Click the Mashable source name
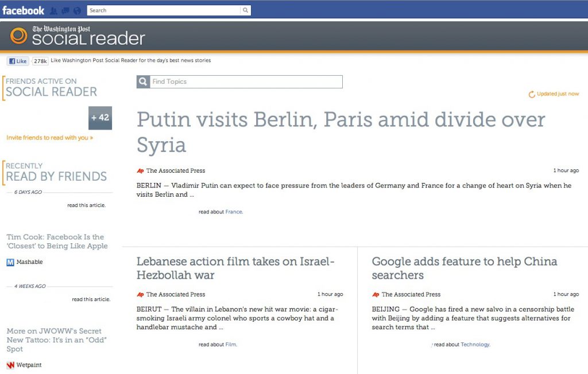The image size is (588, 374). coord(30,262)
